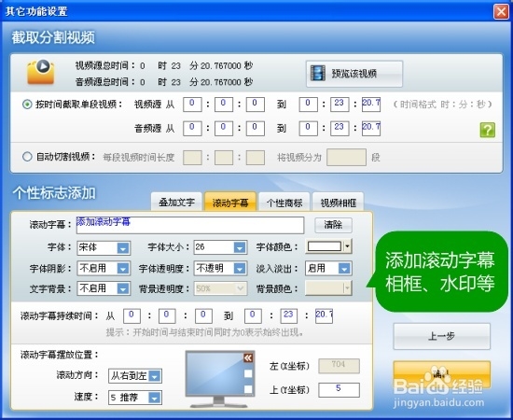Open the 速度 speed dropdown
Image resolution: width=513 pixels, height=420 pixels.
[135, 398]
